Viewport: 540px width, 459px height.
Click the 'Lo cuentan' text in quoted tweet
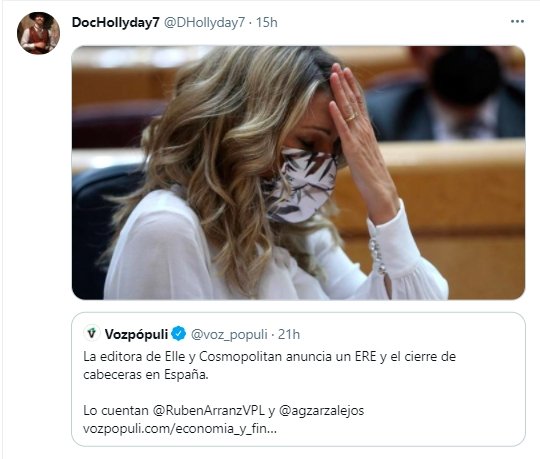[x=116, y=410]
